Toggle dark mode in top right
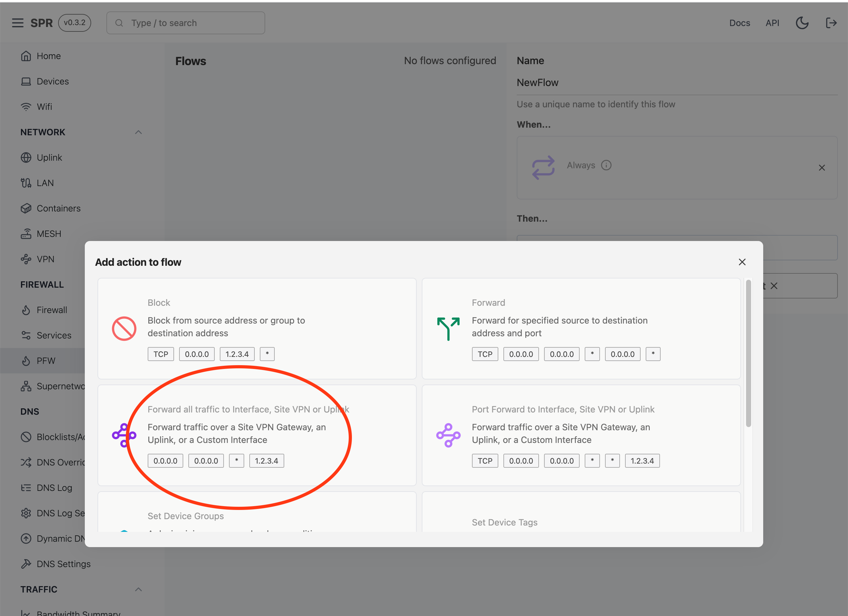This screenshot has width=848, height=616. 802,22
